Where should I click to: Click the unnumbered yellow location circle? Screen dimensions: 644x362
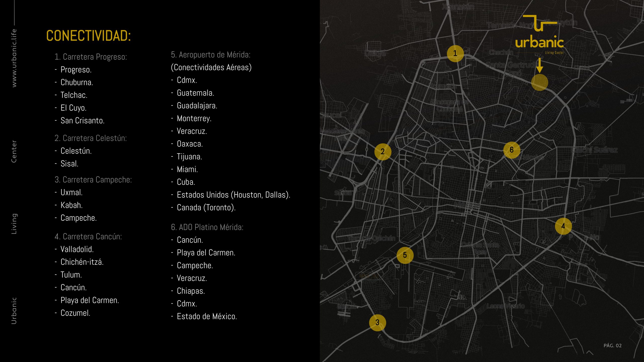(x=539, y=82)
